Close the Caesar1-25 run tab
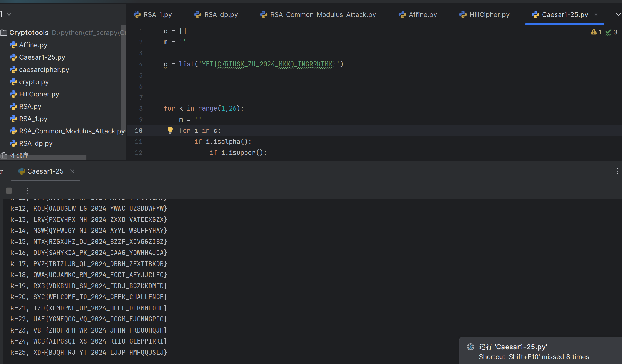Screen dimensions: 622x364 (72, 171)
